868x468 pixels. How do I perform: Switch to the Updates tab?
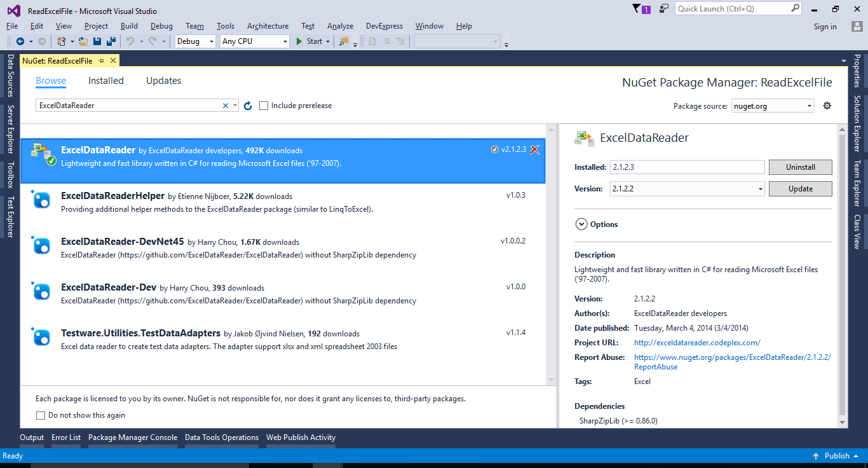[163, 81]
